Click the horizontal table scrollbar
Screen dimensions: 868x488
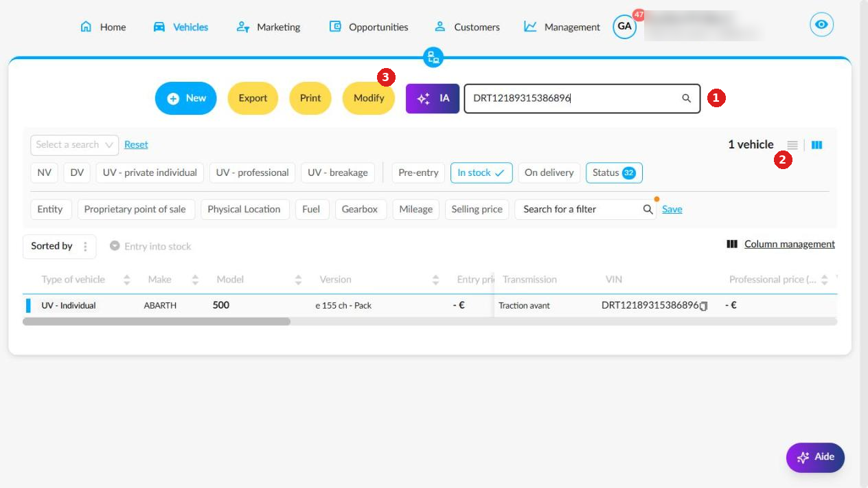157,321
